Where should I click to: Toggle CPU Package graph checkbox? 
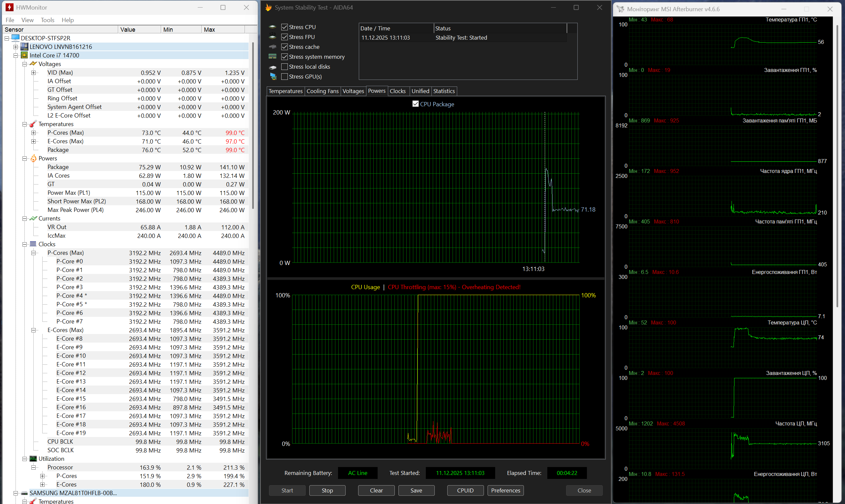click(x=415, y=104)
